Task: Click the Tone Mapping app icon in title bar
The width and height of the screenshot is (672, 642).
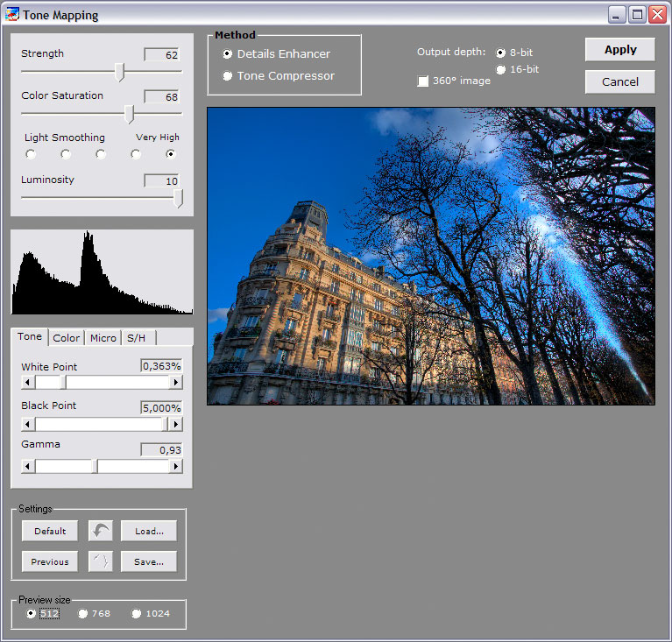Action: point(12,15)
